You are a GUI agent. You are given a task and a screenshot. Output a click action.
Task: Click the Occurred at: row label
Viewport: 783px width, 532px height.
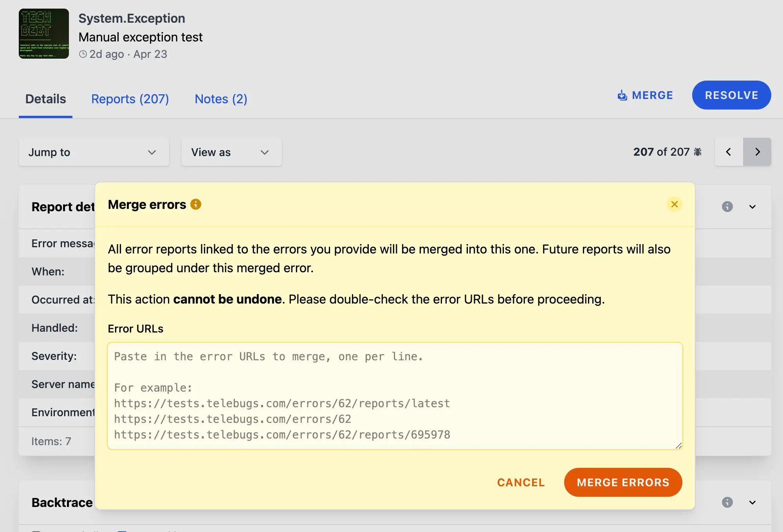tap(63, 300)
